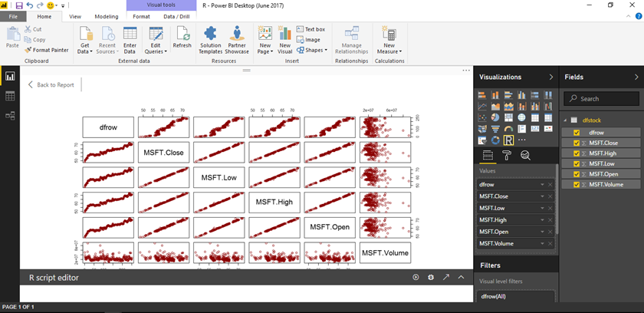This screenshot has width=644, height=313.
Task: Switch to the Data view in left sidebar
Action: pyautogui.click(x=10, y=96)
